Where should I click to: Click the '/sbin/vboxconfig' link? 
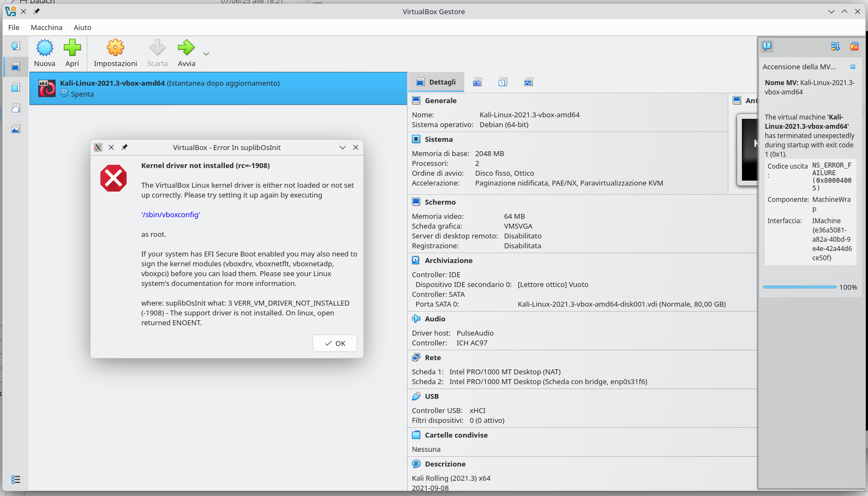coord(171,215)
